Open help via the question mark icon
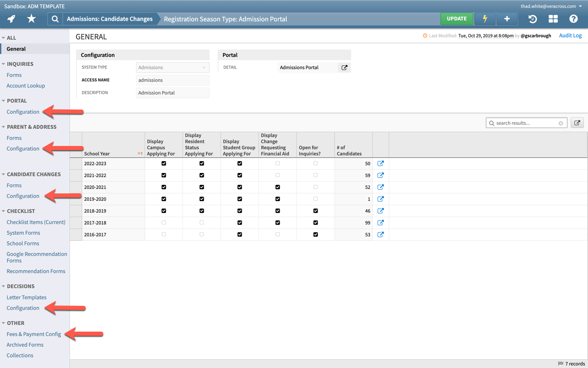Screen dimensions: 588x368 [573, 18]
